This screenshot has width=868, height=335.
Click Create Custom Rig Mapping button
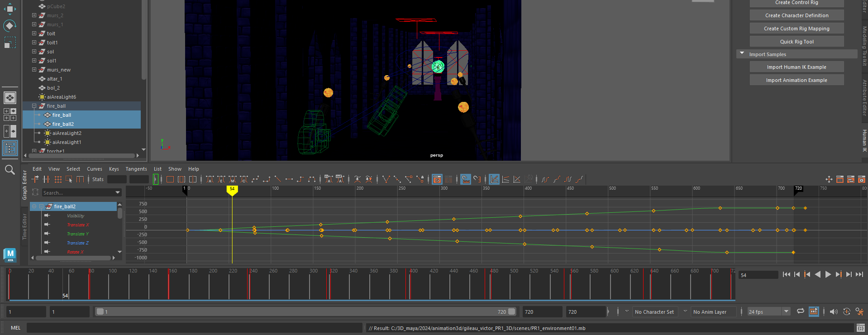796,29
